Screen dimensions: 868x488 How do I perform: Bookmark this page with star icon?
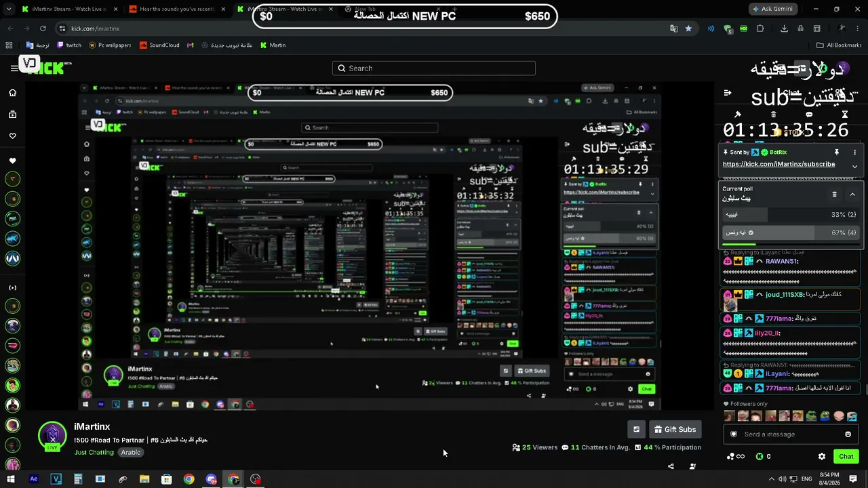click(688, 28)
